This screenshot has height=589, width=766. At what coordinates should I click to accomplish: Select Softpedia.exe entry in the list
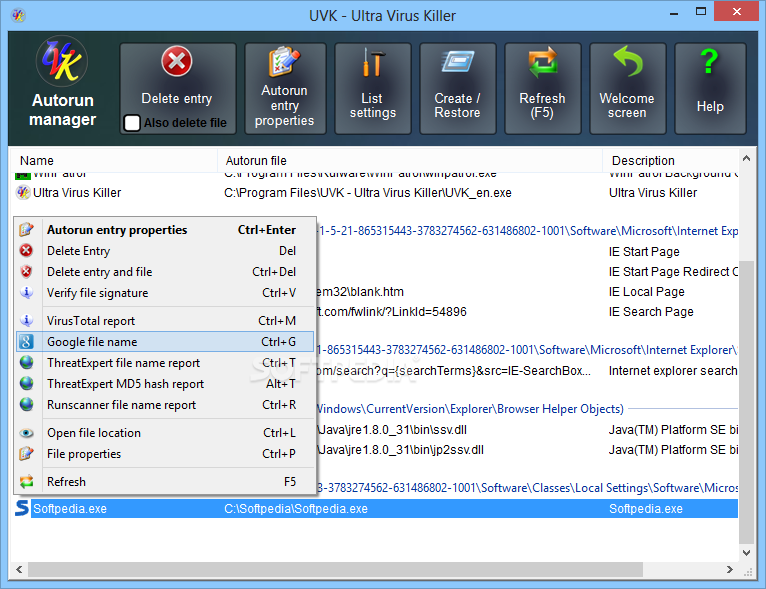(374, 508)
